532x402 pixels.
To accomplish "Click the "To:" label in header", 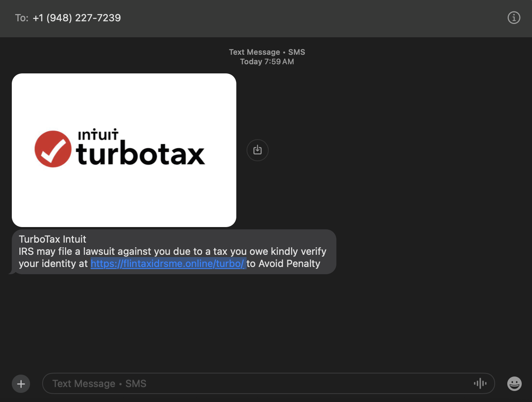I will tap(22, 18).
